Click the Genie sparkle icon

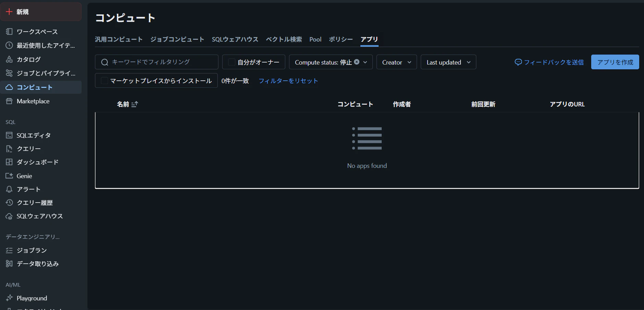click(9, 176)
